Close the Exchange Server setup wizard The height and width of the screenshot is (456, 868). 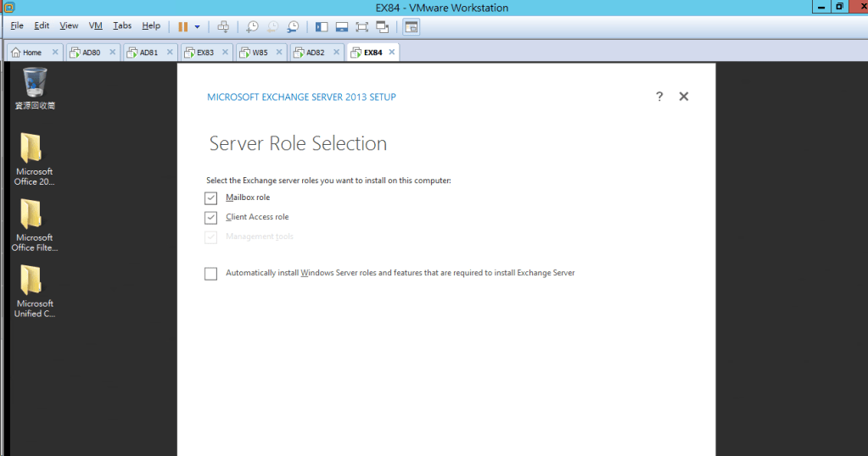684,97
